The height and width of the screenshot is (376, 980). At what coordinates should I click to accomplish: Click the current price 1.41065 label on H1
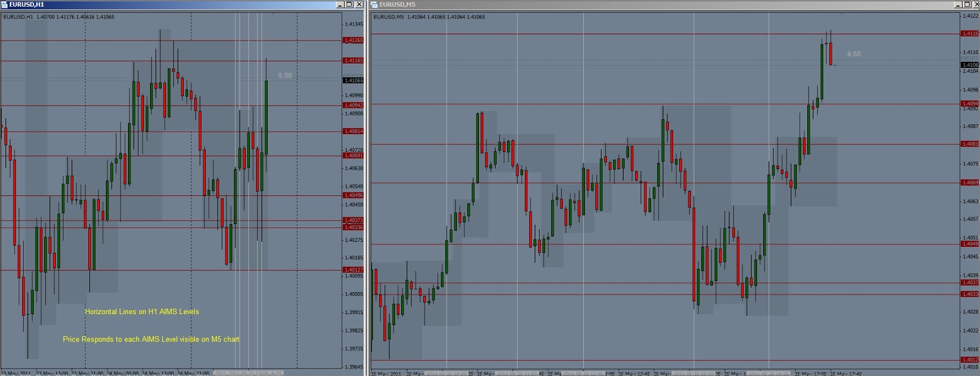tap(353, 80)
